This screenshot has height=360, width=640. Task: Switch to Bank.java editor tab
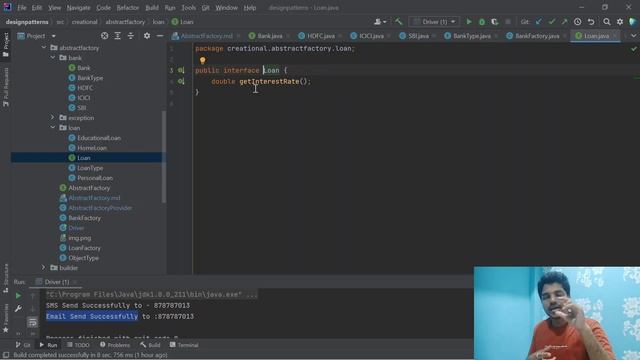point(269,36)
